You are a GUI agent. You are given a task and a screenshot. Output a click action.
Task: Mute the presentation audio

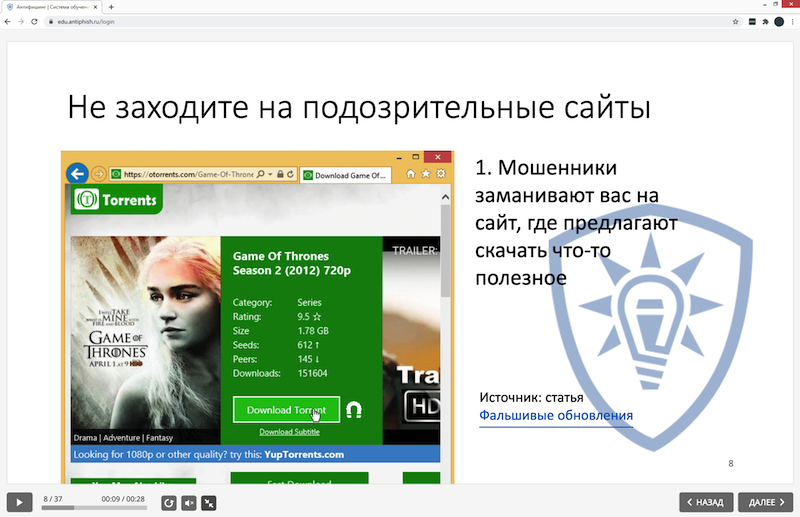click(x=189, y=503)
